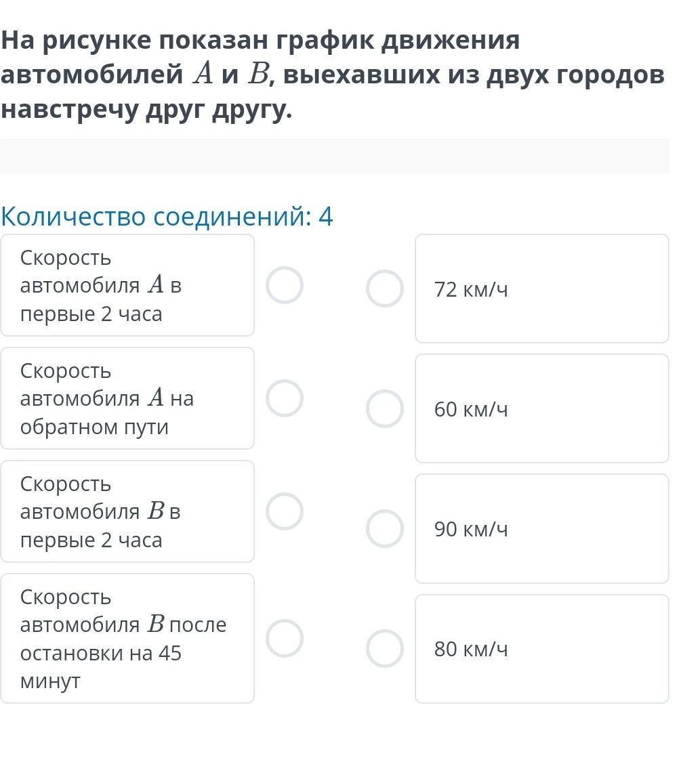
Task: Choose the 90 км/ч answer card
Action: 541,528
